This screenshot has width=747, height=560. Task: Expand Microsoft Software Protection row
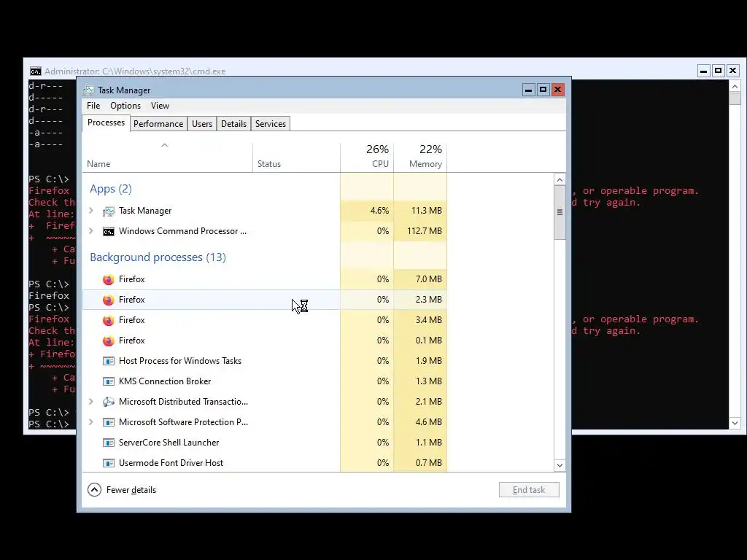91,422
